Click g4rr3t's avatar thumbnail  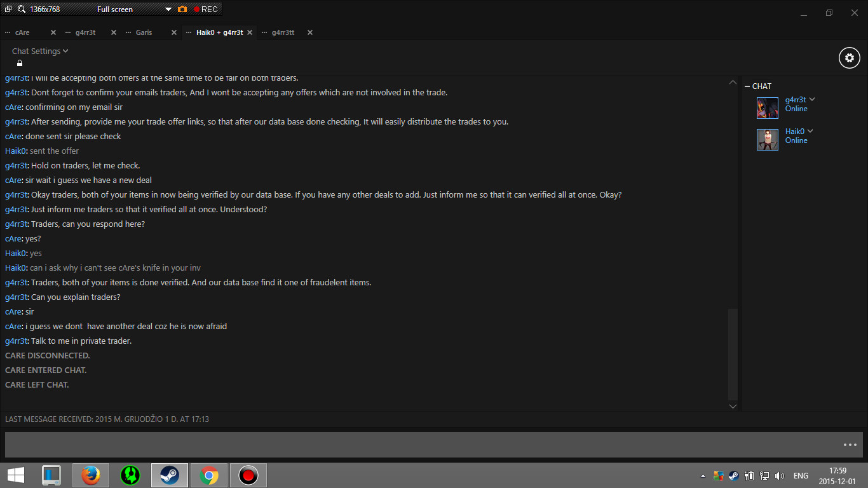coord(767,108)
